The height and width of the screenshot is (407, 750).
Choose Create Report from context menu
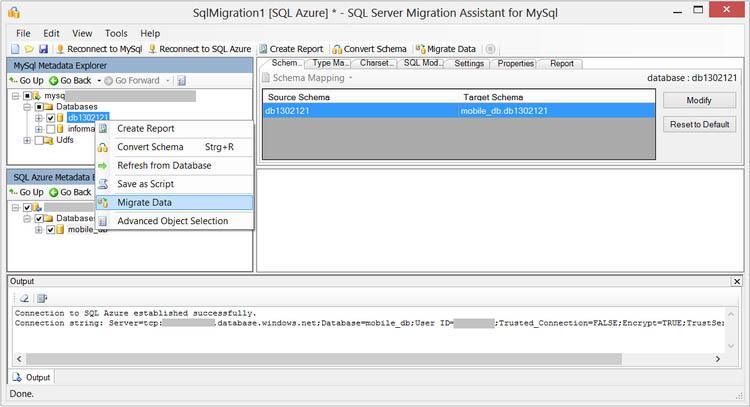(174, 128)
